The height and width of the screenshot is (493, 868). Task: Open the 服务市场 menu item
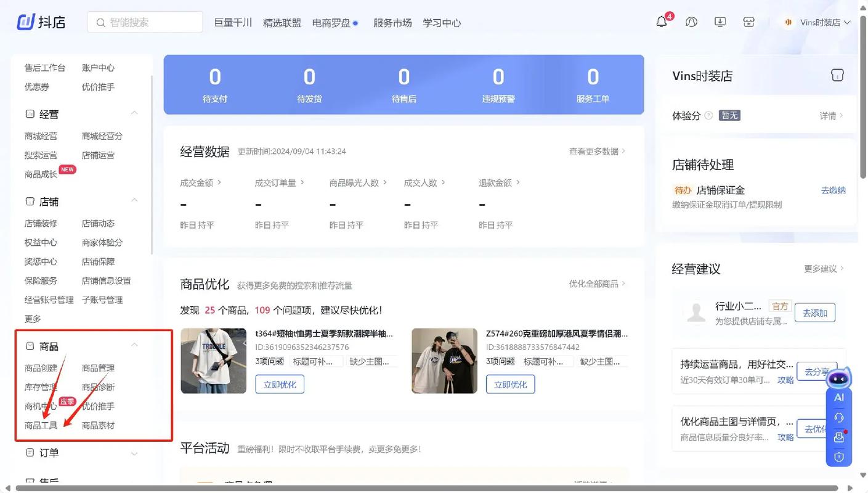[392, 22]
